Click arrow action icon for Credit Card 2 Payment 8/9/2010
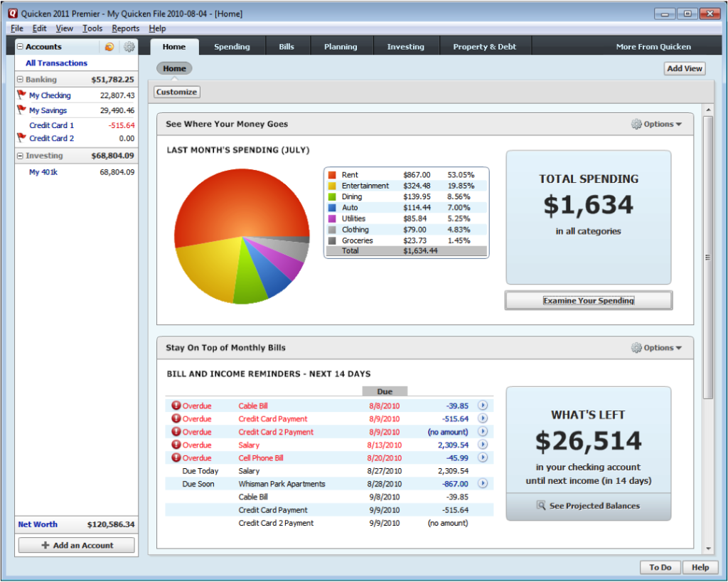The image size is (728, 582). click(483, 431)
